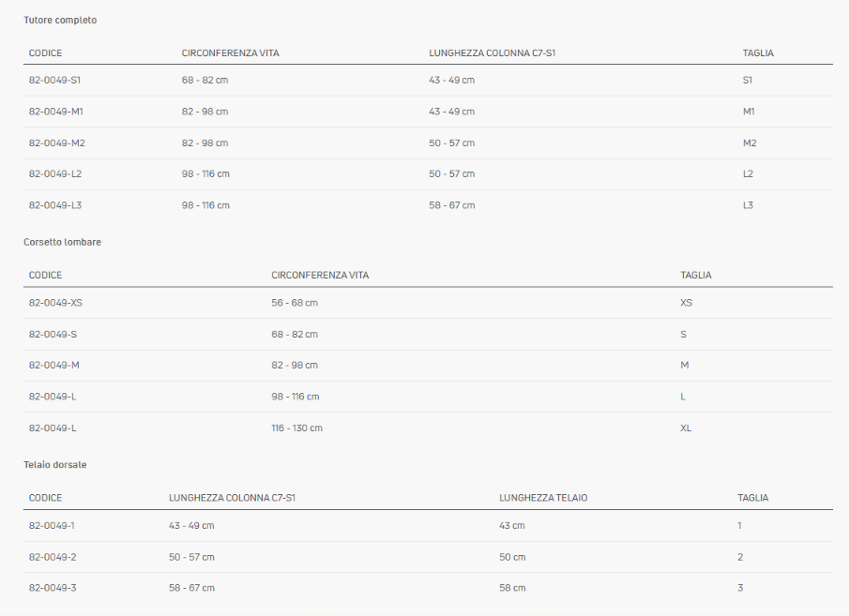Select size 'M1' in the TAGLIA column

click(749, 112)
